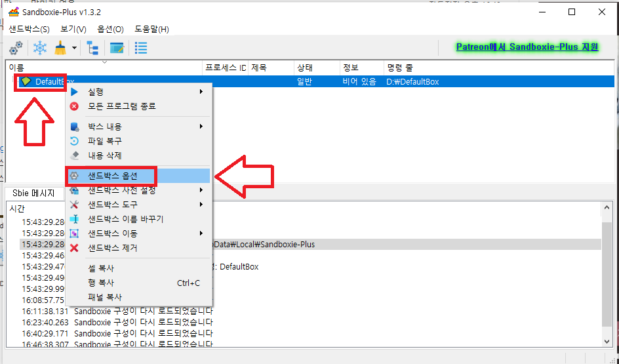
Task: Expand the 샌드박스 이동 submenu arrow
Action: [201, 233]
